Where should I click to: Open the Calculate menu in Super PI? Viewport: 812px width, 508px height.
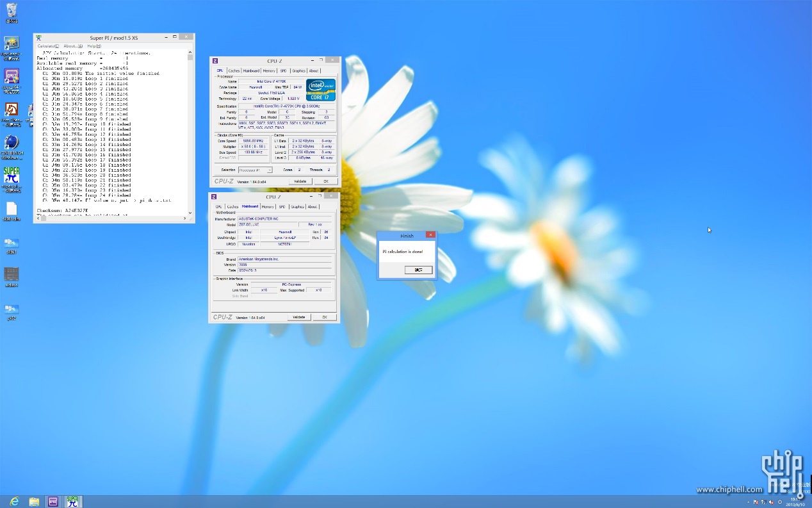48,46
